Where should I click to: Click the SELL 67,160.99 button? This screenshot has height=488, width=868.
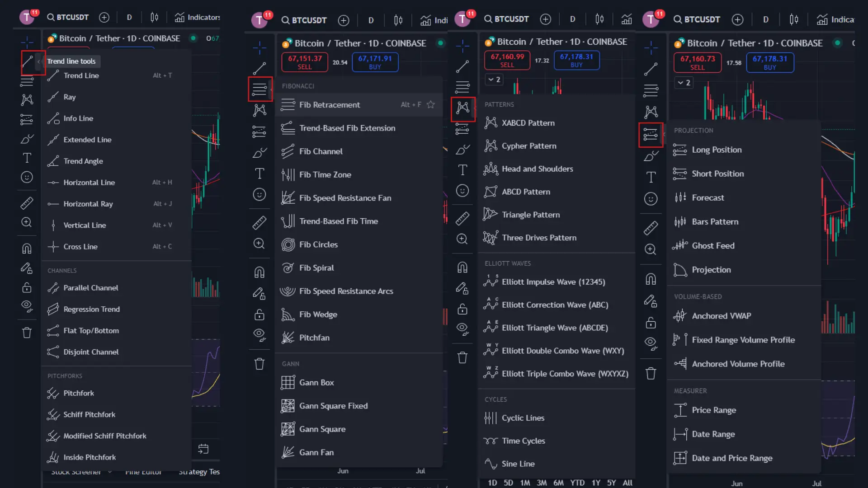tap(507, 60)
